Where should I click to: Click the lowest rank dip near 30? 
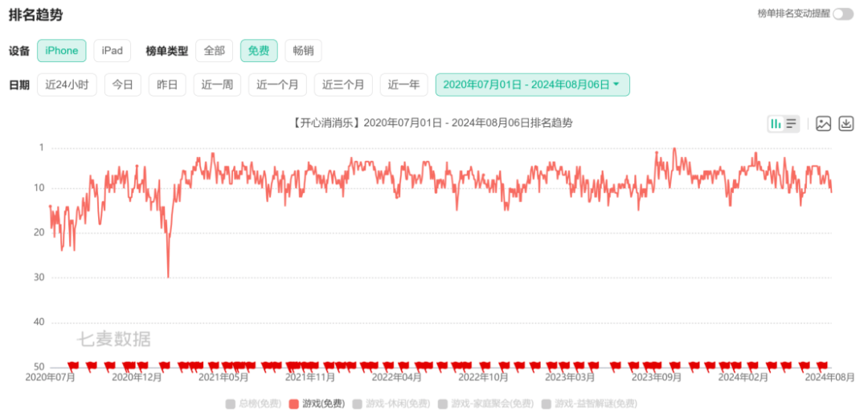coord(168,276)
